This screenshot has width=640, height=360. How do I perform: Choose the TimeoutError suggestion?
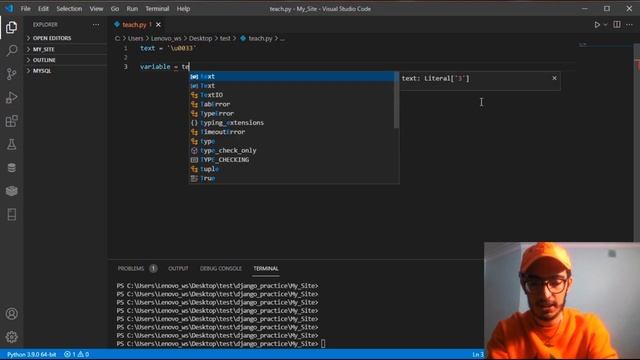pos(291,132)
